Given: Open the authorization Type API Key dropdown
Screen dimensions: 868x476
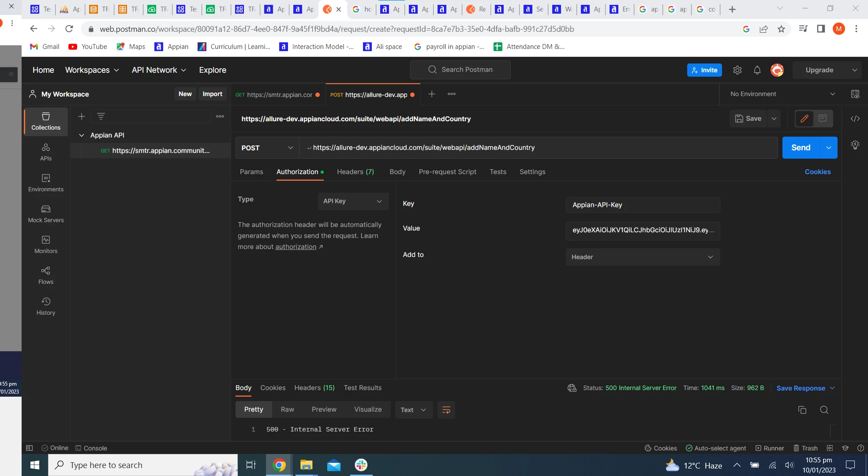Looking at the screenshot, I should pos(353,201).
